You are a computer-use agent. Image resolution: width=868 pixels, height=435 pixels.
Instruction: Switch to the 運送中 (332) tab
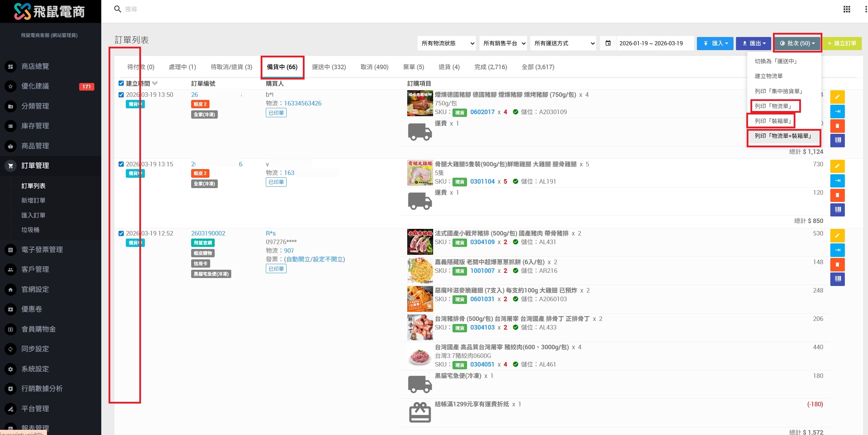[x=328, y=67]
